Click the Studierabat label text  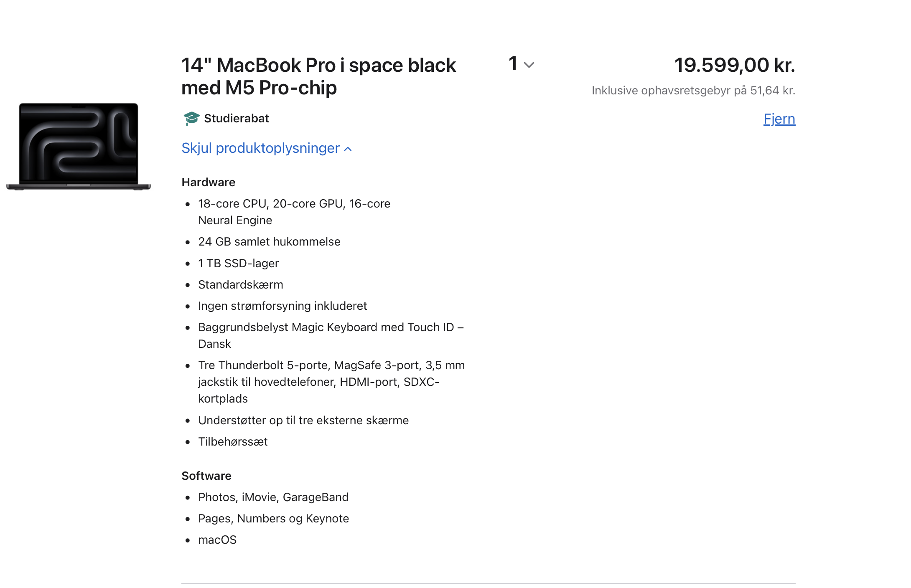click(x=236, y=119)
